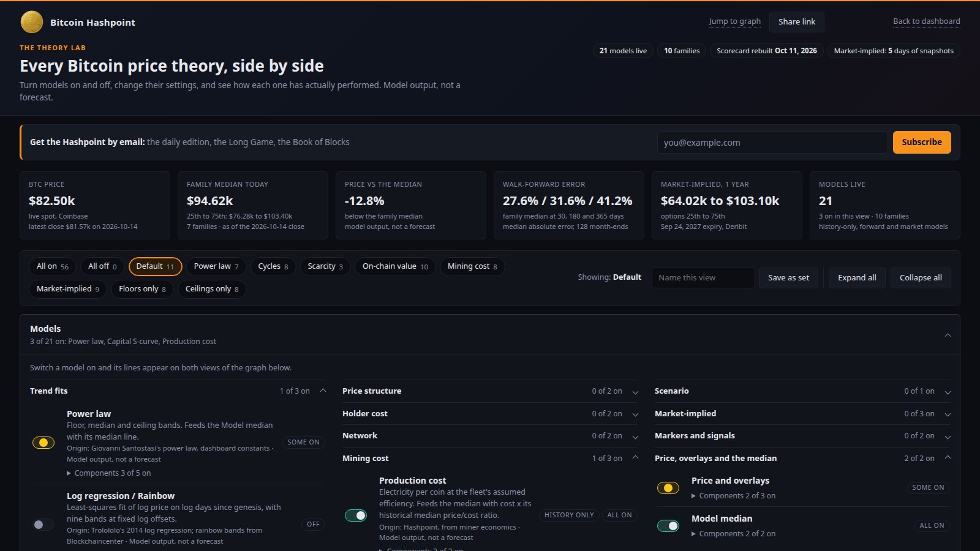The width and height of the screenshot is (980, 551).
Task: Expand the Holder cost chevron
Action: click(635, 414)
